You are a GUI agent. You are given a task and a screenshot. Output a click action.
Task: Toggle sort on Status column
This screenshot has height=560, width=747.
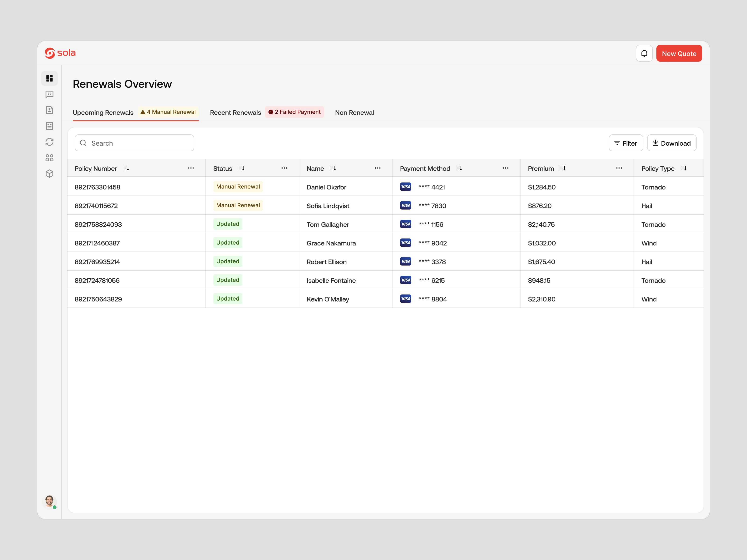coord(241,168)
